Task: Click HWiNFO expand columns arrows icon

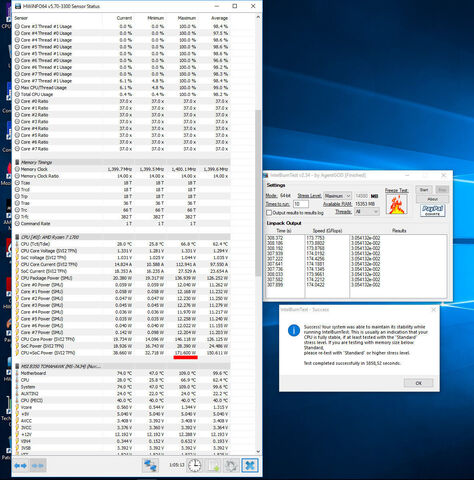Action: [20, 465]
